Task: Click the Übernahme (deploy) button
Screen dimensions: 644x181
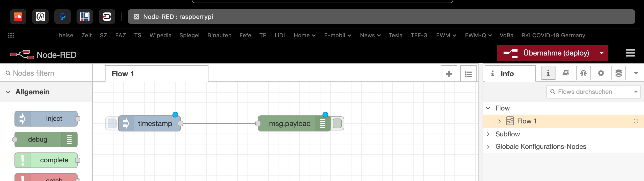Action: tap(546, 53)
